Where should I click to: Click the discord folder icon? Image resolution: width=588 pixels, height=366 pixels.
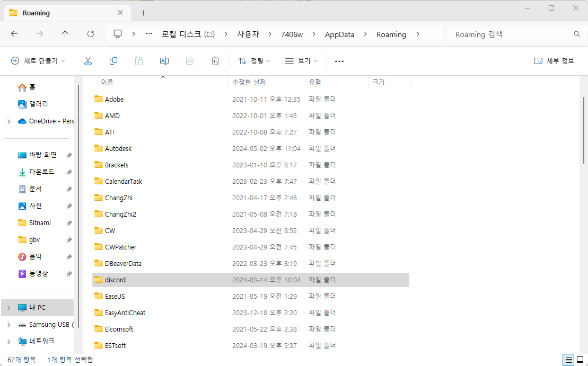(x=99, y=280)
